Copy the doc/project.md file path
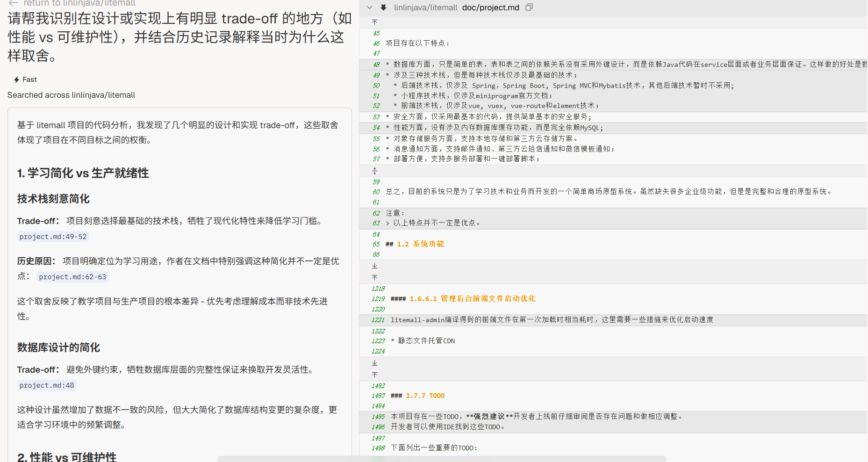 click(529, 7)
